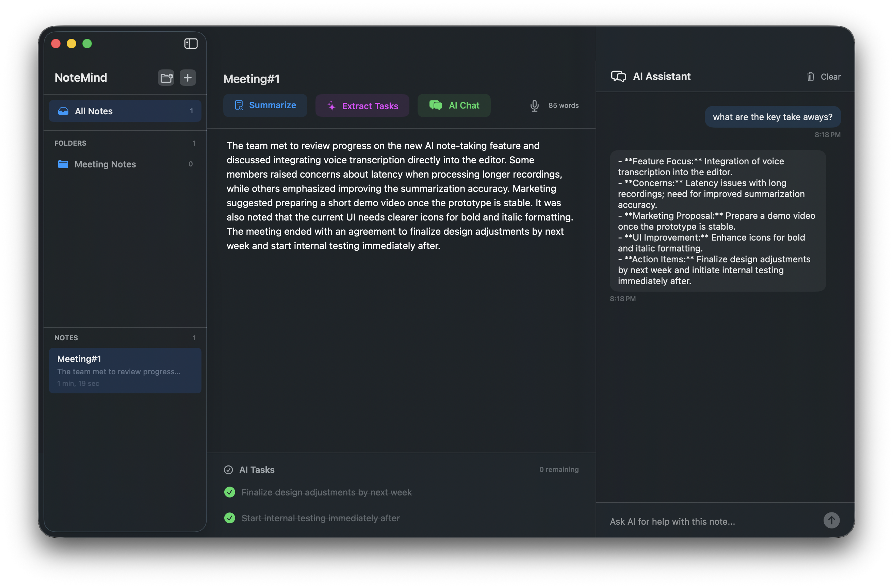Click the Summarize button

(x=265, y=105)
